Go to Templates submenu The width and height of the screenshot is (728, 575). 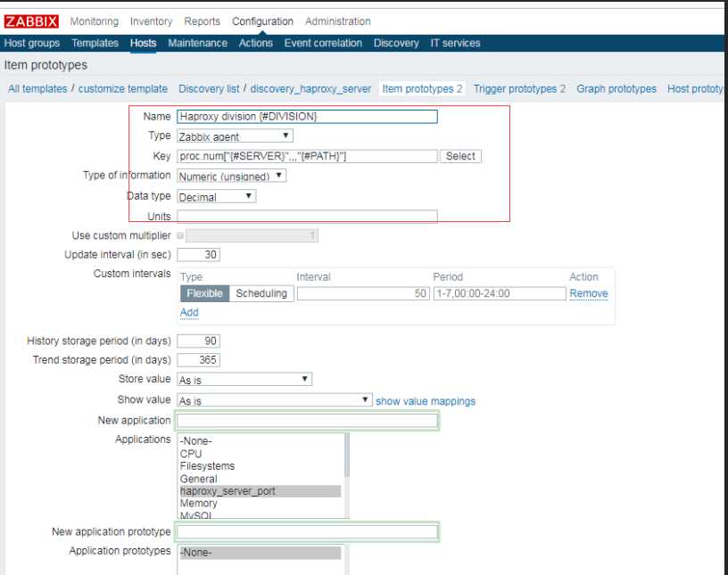[95, 43]
